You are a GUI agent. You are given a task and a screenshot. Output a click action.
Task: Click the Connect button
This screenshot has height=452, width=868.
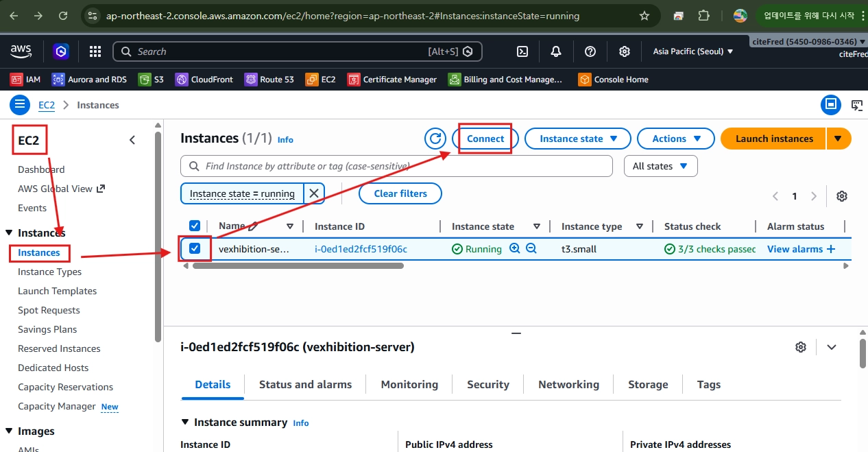[x=485, y=139]
